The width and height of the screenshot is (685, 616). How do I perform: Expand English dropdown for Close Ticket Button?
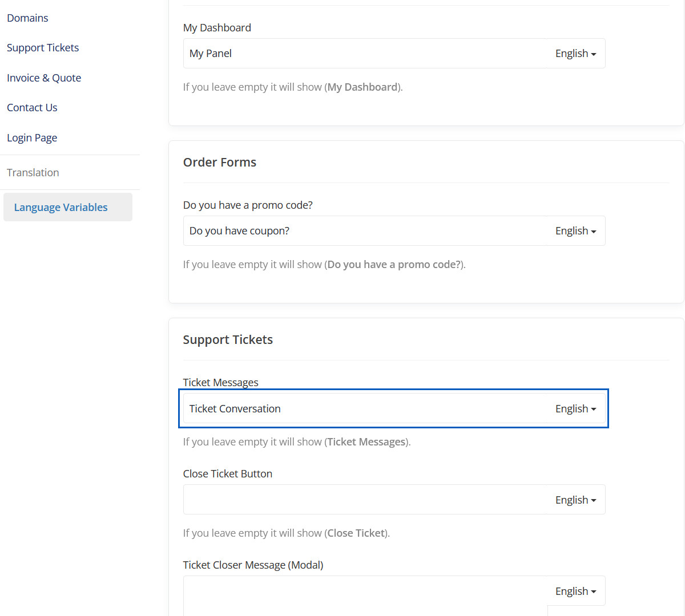pos(575,500)
